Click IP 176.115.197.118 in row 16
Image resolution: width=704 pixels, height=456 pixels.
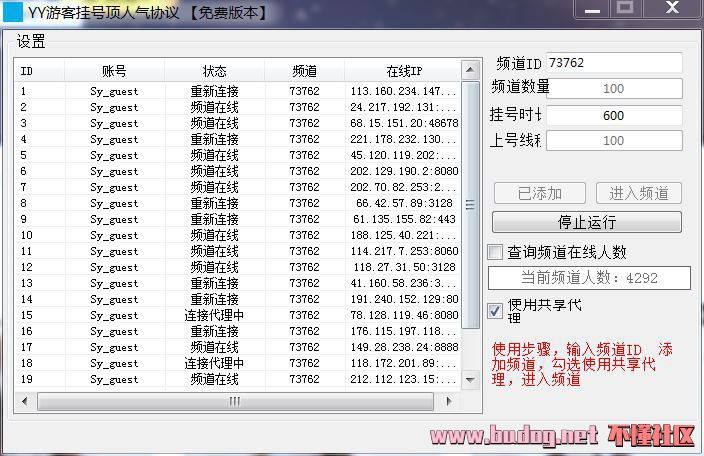403,331
